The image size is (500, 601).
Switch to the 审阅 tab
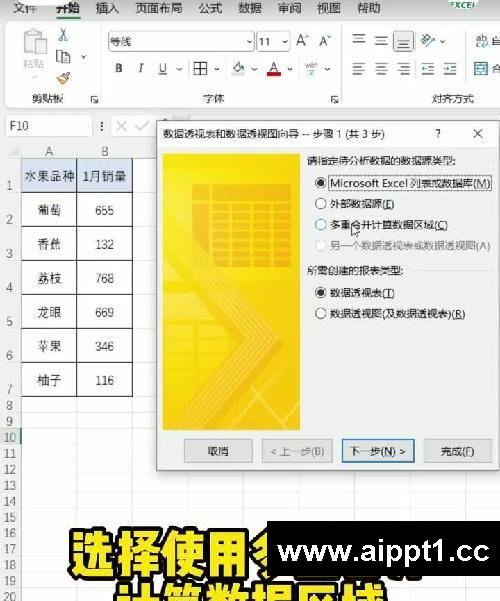[x=289, y=8]
